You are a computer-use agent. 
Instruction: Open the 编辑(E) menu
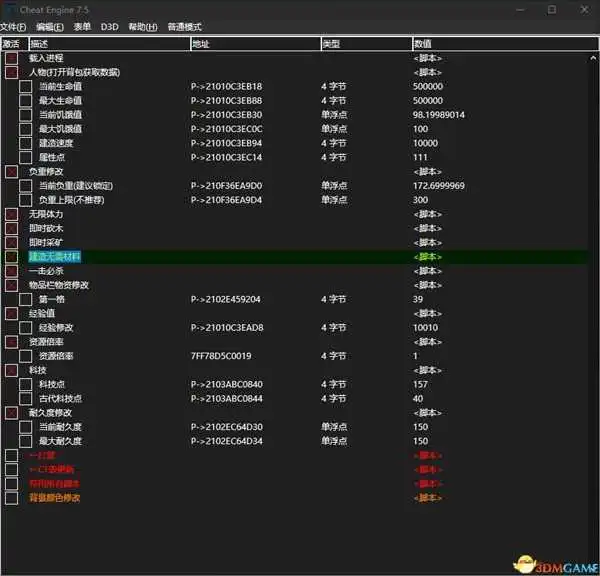[x=50, y=27]
